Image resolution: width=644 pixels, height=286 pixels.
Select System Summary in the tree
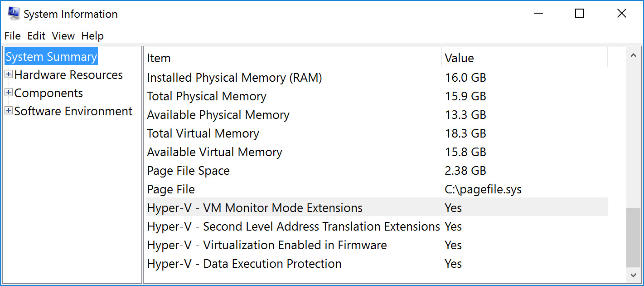(x=51, y=57)
